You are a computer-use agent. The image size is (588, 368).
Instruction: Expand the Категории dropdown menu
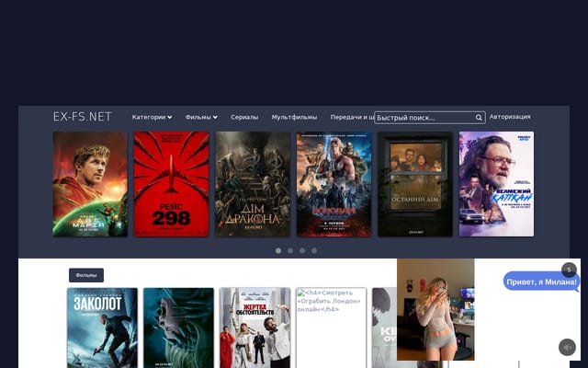tap(152, 117)
